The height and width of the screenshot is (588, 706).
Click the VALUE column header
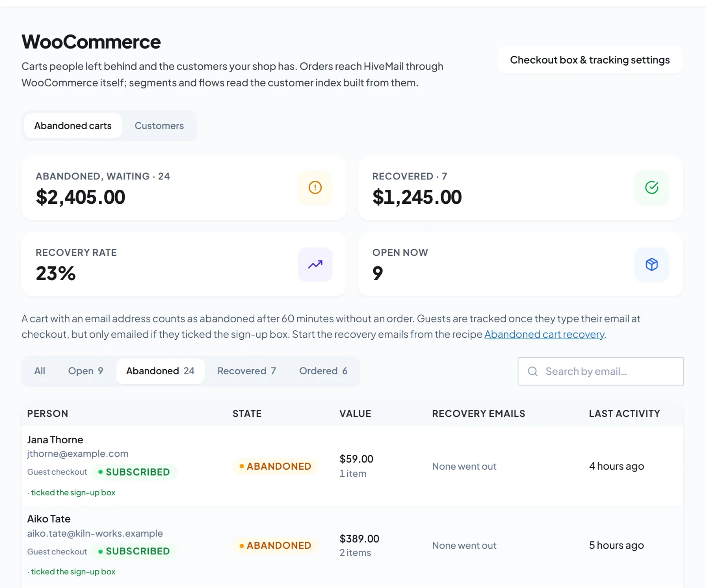click(x=355, y=414)
